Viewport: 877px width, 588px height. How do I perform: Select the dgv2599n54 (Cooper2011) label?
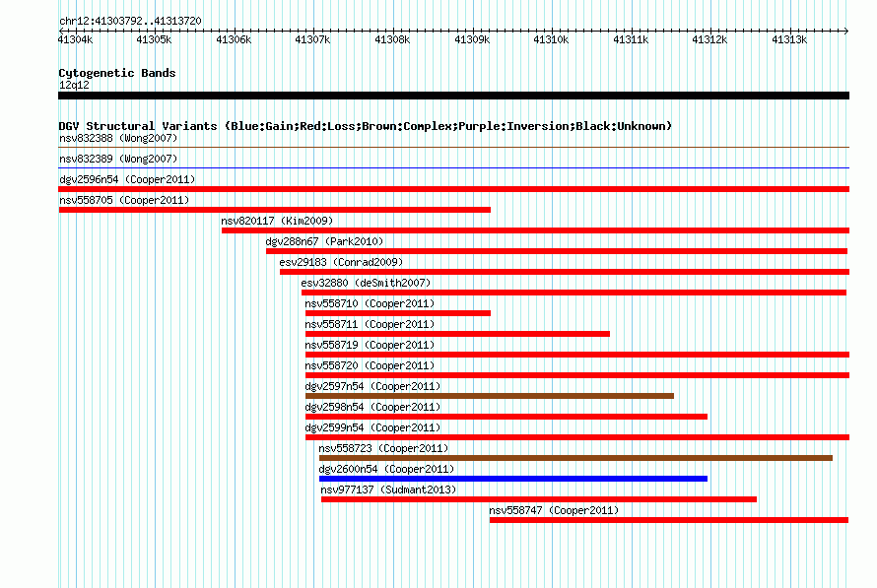point(372,427)
